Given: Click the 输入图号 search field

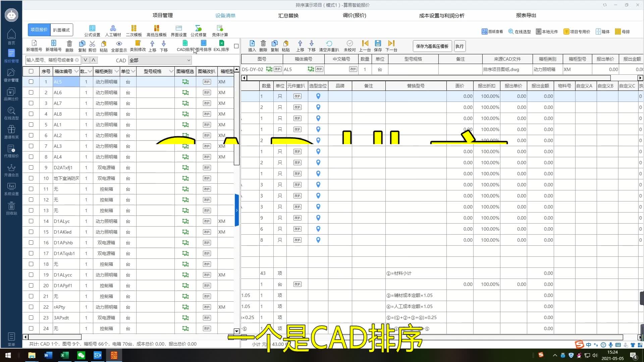Looking at the screenshot, I should 50,60.
